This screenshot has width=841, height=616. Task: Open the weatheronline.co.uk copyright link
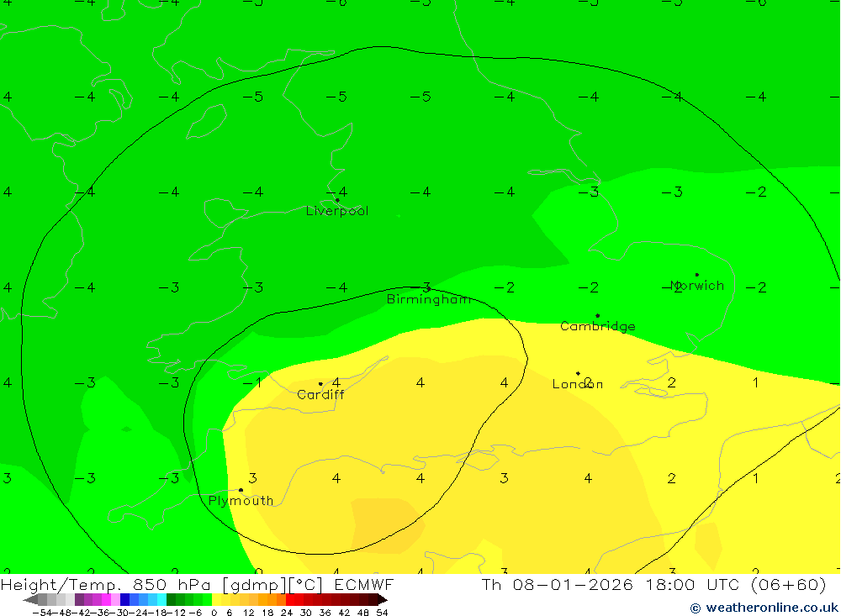point(764,608)
